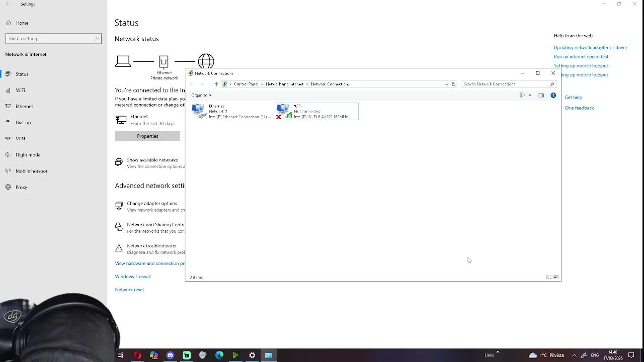Click the ENG language indicator
This screenshot has height=362, width=644.
coord(595,355)
